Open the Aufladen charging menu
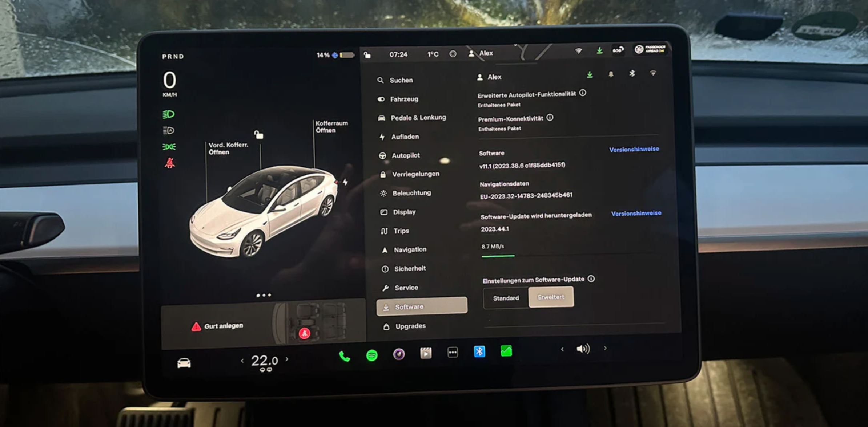 click(x=399, y=137)
